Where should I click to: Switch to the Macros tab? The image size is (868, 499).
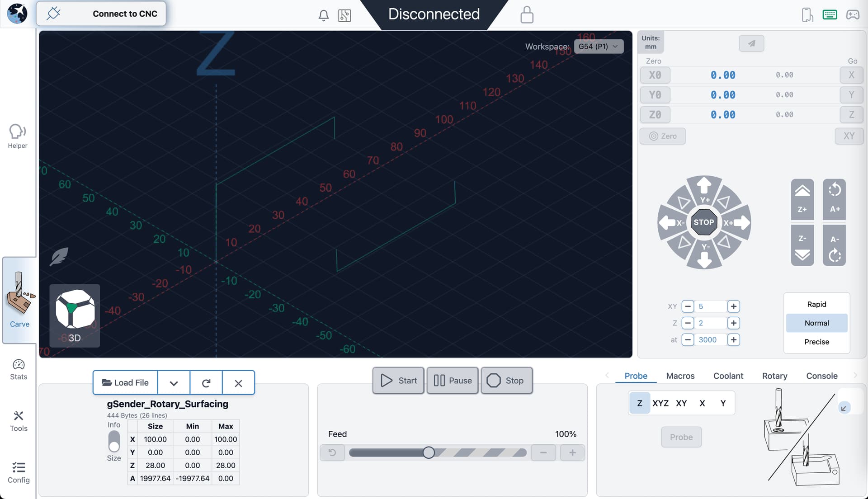click(x=680, y=376)
